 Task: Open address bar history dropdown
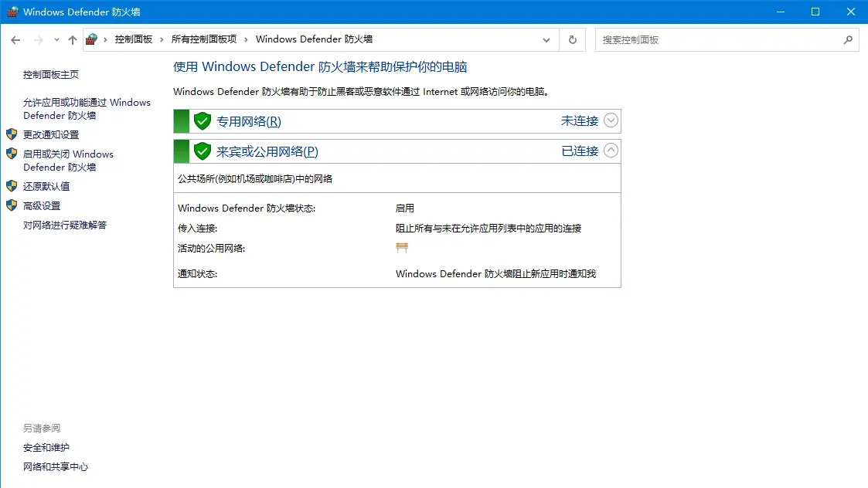(546, 40)
